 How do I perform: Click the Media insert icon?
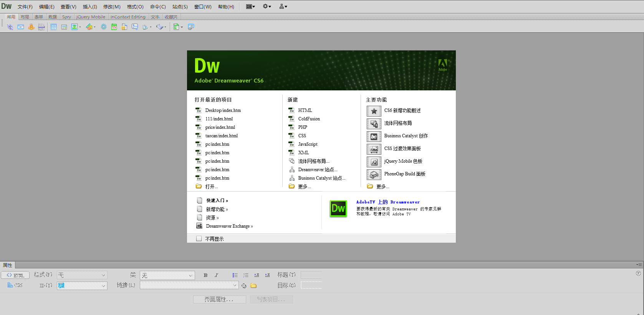coord(89,27)
